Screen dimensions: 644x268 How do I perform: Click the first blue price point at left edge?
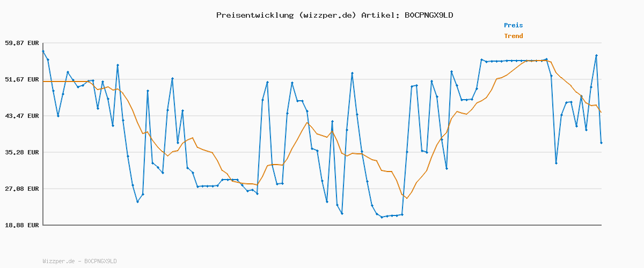43,51
